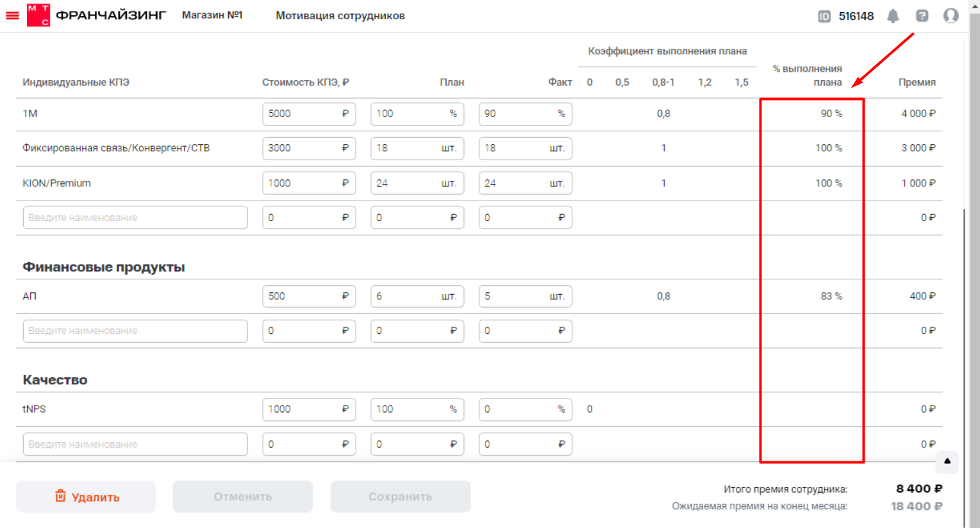Click the scroll-to-top arrow button

[947, 461]
